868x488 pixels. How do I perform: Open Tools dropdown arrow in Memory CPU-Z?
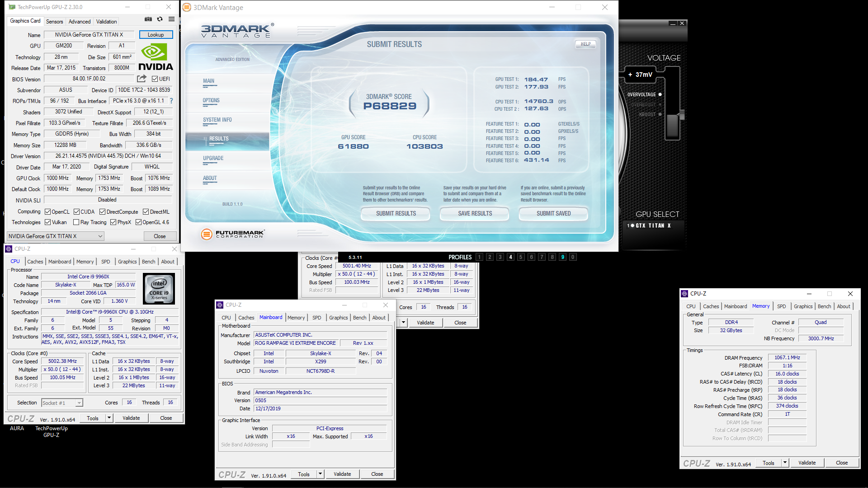pos(785,463)
